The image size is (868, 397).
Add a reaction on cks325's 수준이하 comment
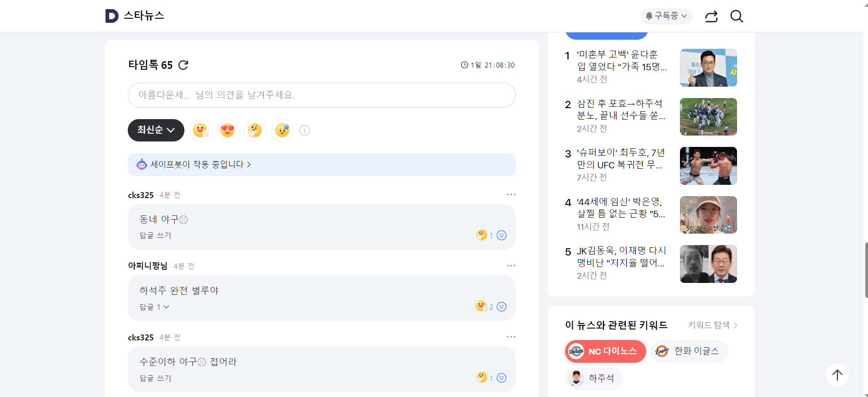click(502, 378)
